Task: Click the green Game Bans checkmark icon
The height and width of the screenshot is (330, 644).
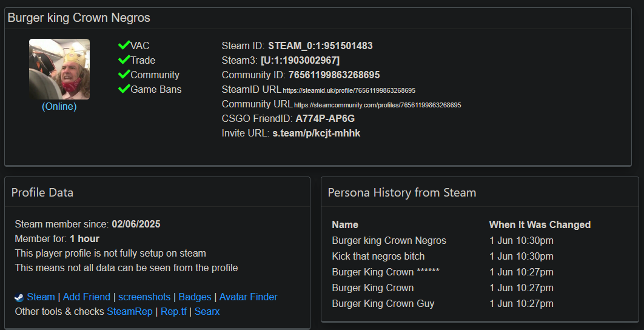Action: [x=124, y=89]
